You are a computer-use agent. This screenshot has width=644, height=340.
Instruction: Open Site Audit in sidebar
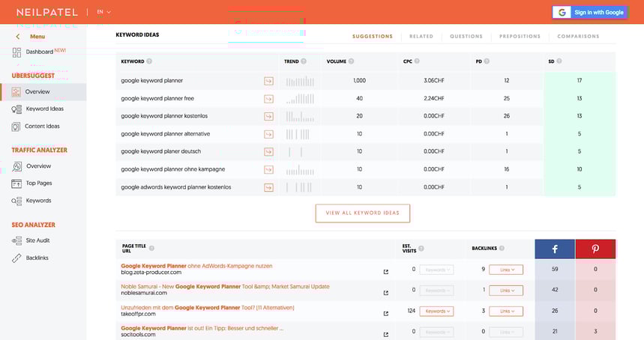[31, 240]
